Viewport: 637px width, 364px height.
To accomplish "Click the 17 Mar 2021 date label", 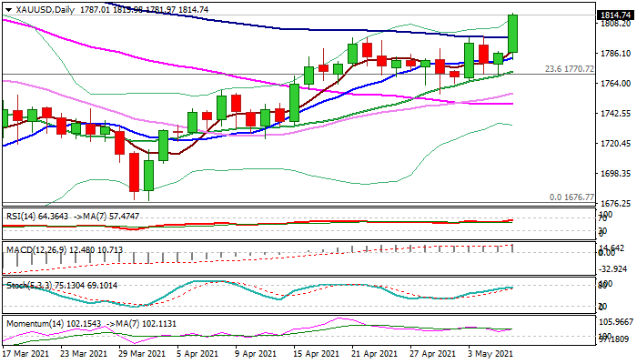I will (25, 353).
